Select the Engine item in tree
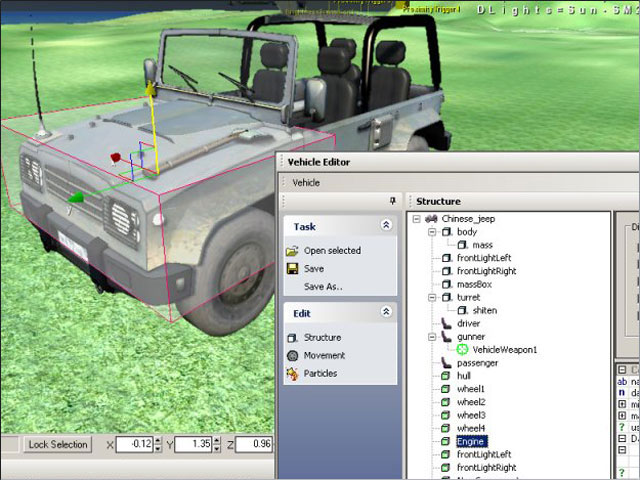The image size is (640, 480). point(471,441)
